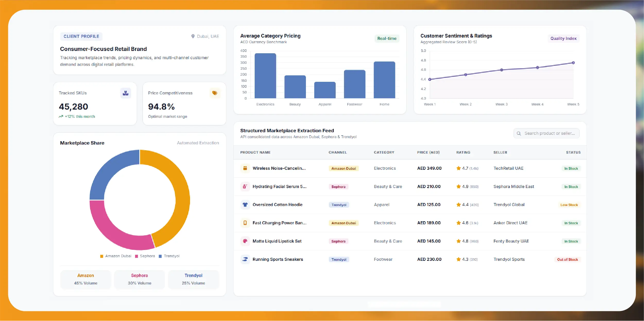Select the Trendyol 25% Volume card
The image size is (644, 321).
click(x=193, y=279)
